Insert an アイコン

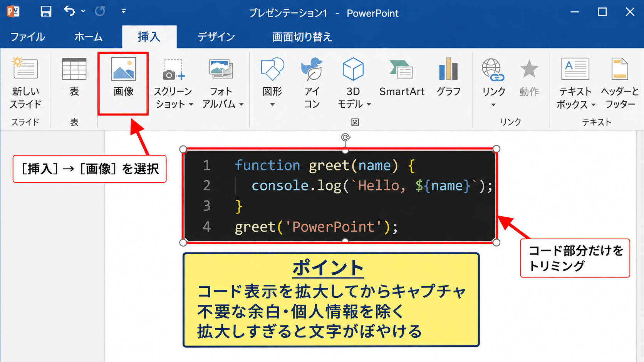312,83
